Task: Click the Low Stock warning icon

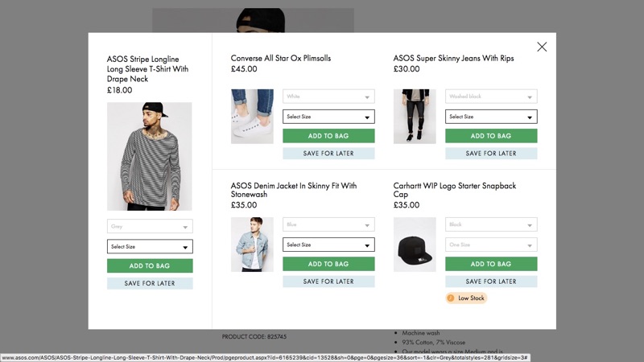Action: coord(451,298)
